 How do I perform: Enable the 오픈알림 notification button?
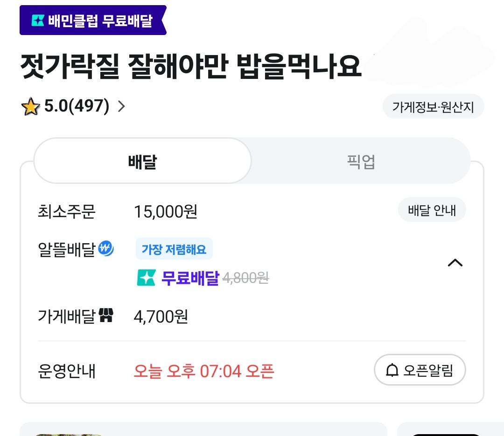click(x=420, y=370)
